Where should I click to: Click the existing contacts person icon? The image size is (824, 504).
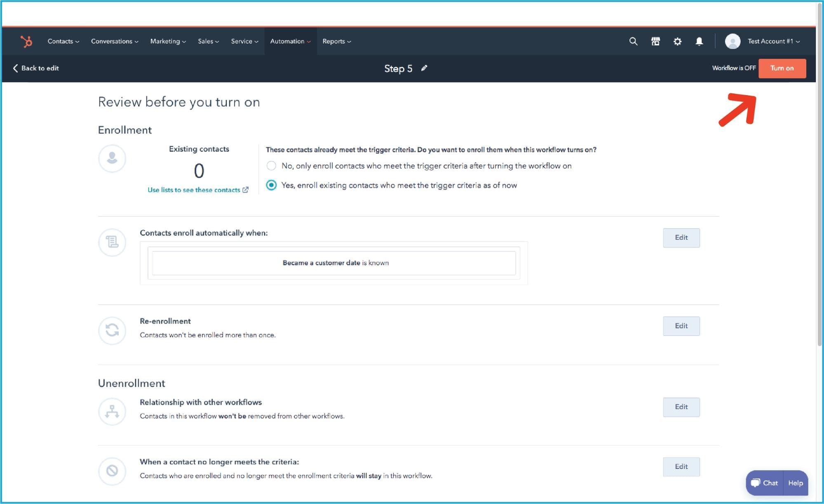[112, 158]
